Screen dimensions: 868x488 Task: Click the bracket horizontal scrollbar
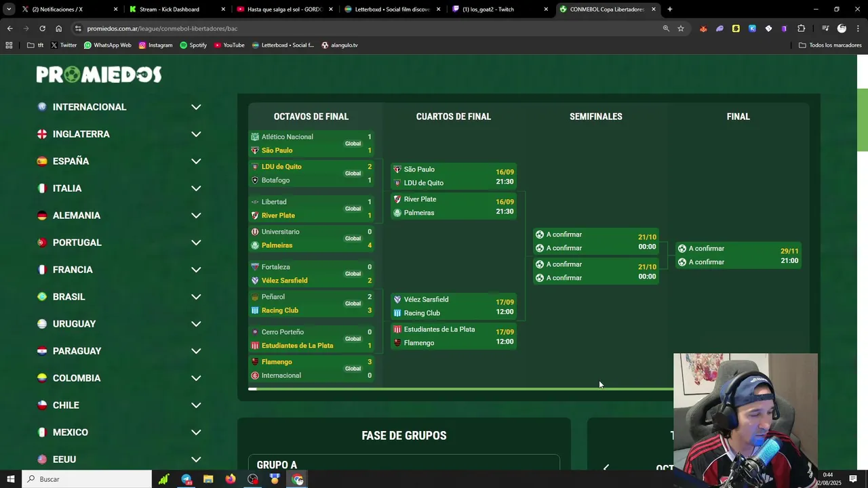tap(461, 389)
